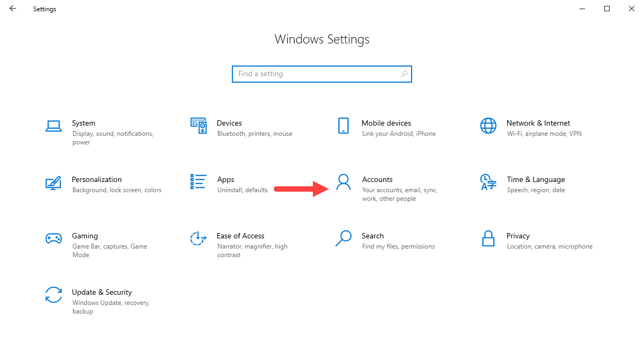Close the Settings window
The height and width of the screenshot is (364, 644).
tap(632, 9)
